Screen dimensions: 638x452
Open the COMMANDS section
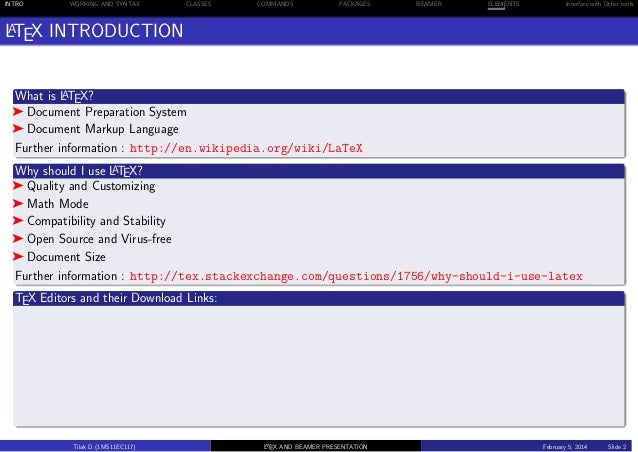pos(275,4)
